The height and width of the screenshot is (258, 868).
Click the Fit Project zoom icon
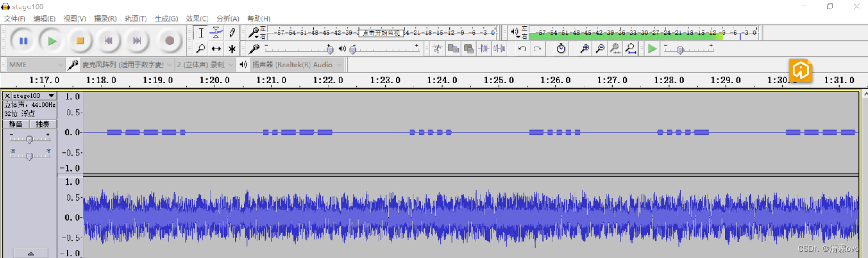[x=631, y=49]
